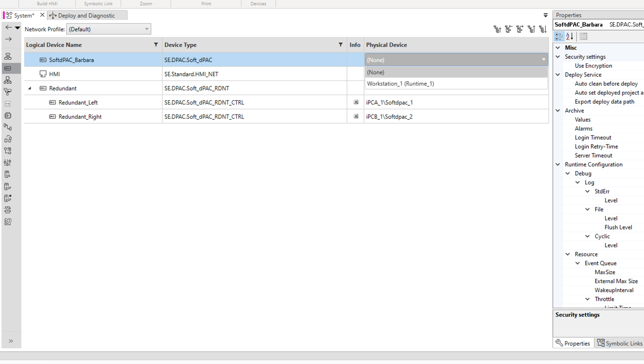Viewport: 644px width, 364px height.
Task: Click the forward arrow in the left sidebar
Action: pos(8,39)
